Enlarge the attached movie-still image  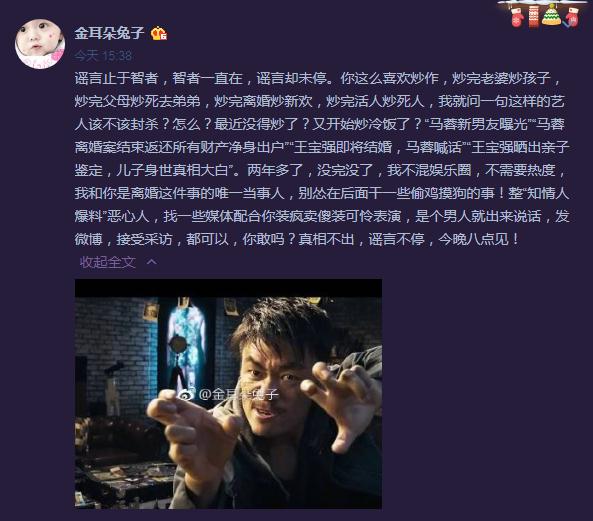coord(228,394)
